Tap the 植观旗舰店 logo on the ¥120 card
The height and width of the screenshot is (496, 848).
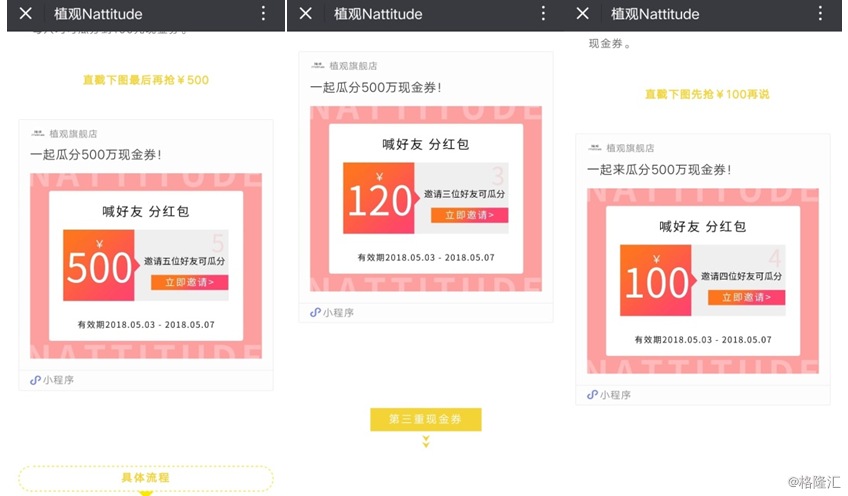tap(318, 65)
